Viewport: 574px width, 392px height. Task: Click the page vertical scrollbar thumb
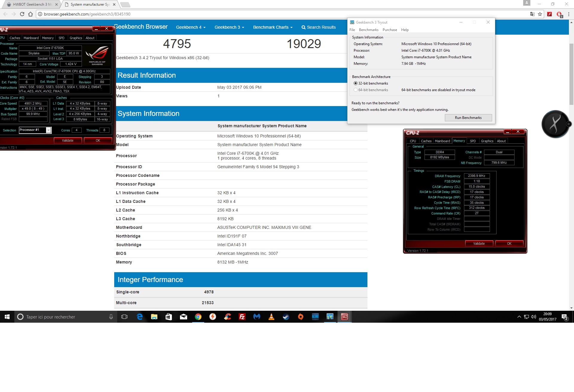point(571,74)
